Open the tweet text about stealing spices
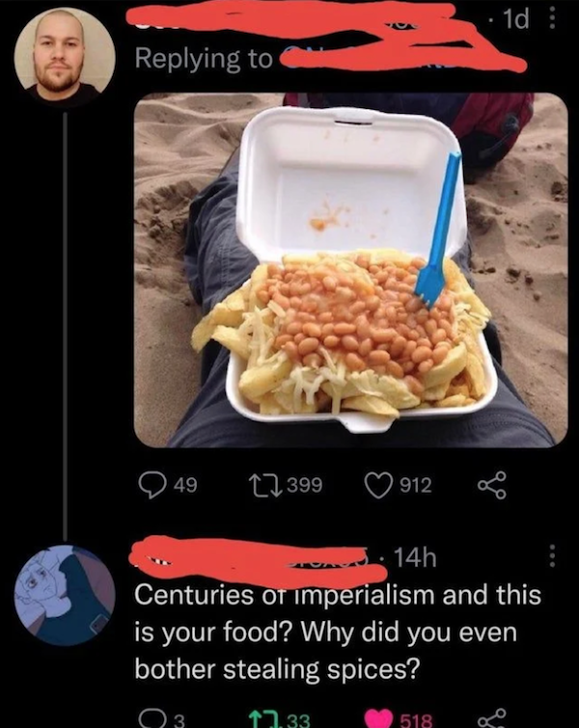Viewport: 579px width, 728px height. click(x=338, y=632)
